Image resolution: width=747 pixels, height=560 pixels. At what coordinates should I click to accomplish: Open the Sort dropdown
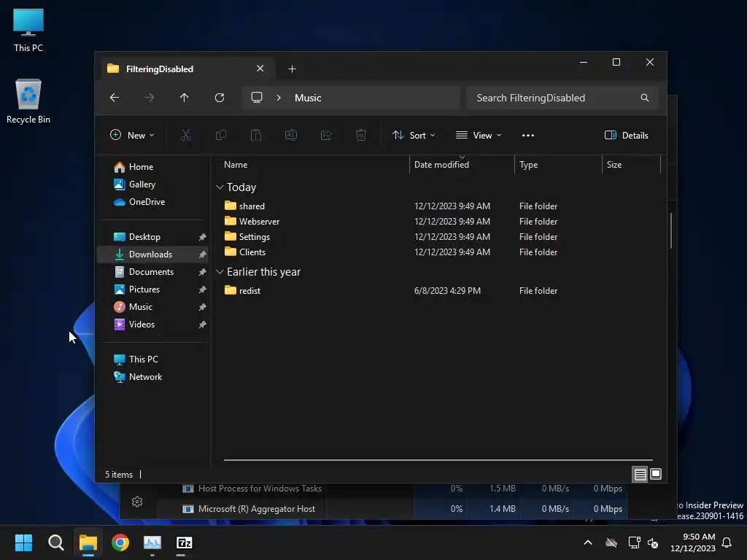413,135
